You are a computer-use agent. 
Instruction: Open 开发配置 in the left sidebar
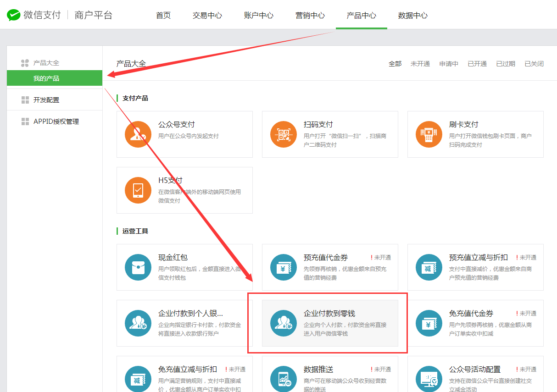[46, 100]
